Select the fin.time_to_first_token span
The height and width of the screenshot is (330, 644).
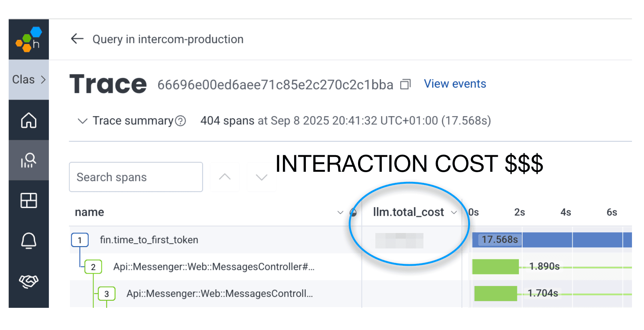tap(149, 240)
